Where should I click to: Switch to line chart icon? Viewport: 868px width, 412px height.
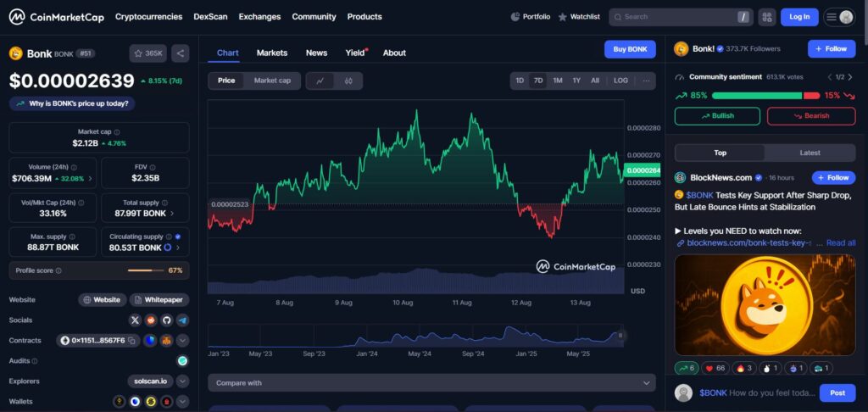tap(320, 81)
